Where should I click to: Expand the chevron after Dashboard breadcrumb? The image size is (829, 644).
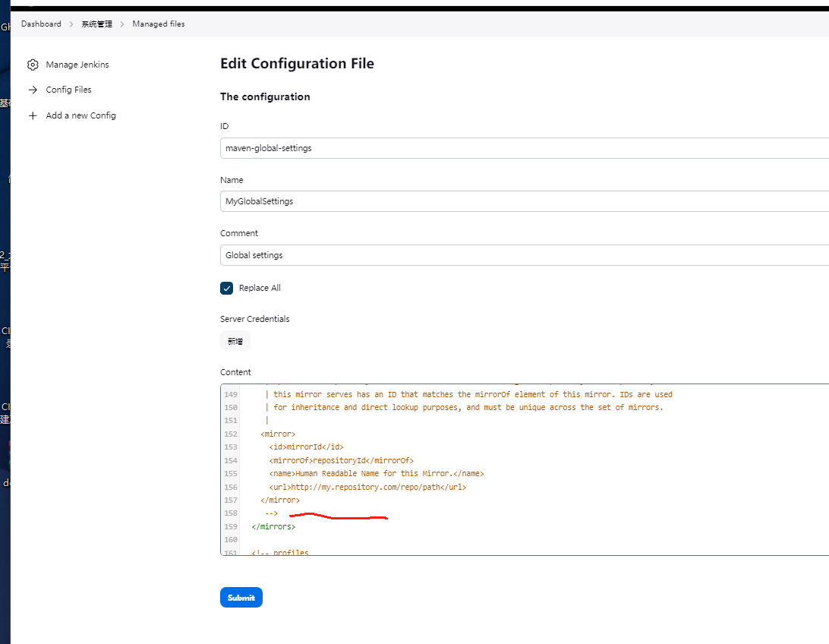click(x=71, y=24)
